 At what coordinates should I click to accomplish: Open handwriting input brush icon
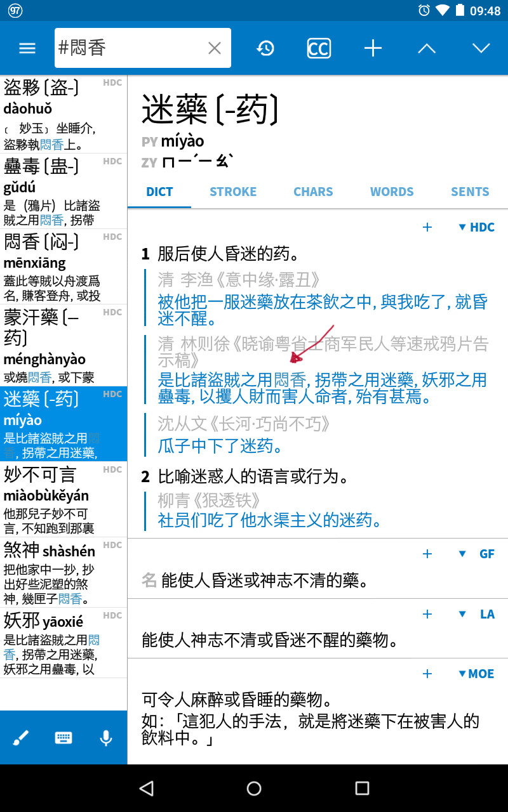(21, 738)
